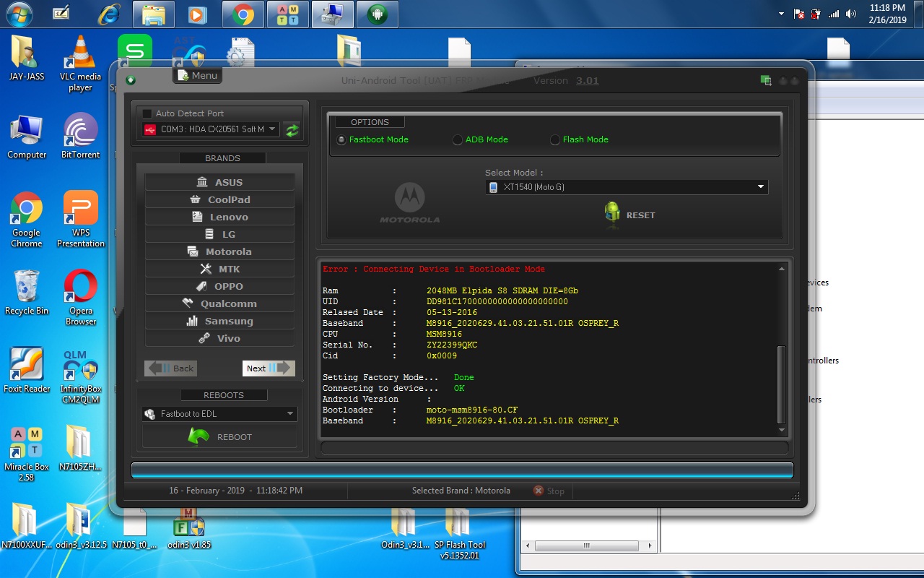Viewport: 924px width, 578px height.
Task: Click the Back button in brands panel
Action: click(x=171, y=368)
